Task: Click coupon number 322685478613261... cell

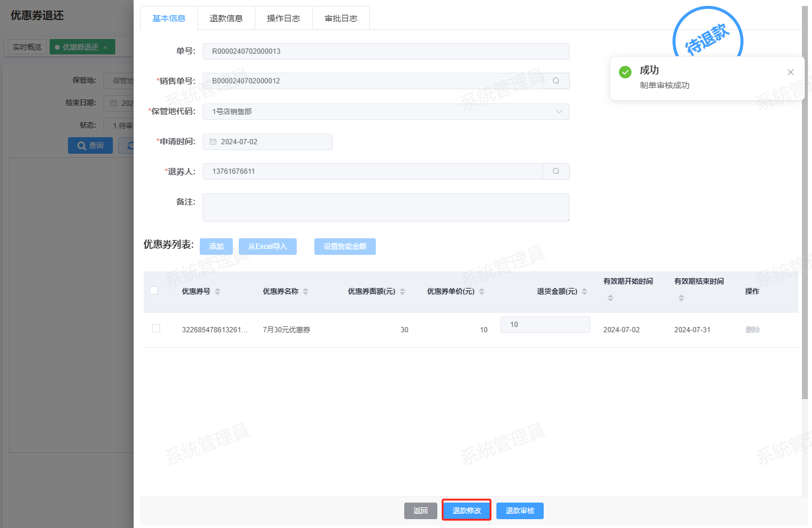Action: (215, 330)
